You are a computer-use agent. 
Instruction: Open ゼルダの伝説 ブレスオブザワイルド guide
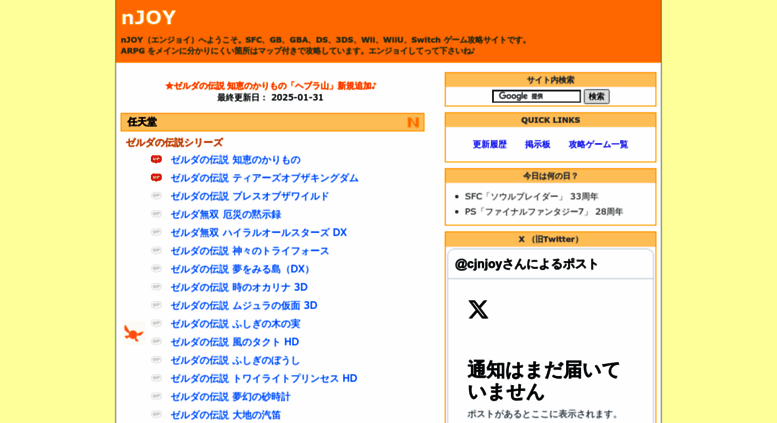pyautogui.click(x=250, y=196)
